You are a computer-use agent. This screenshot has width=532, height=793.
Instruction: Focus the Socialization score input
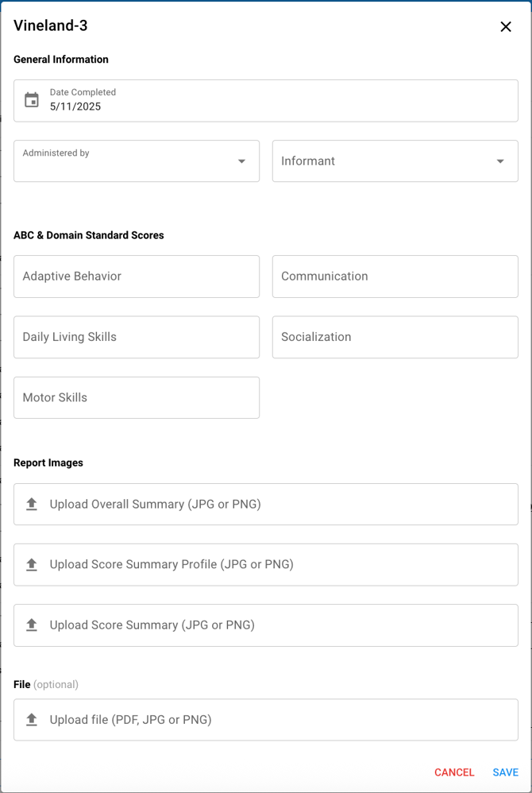pyautogui.click(x=395, y=337)
